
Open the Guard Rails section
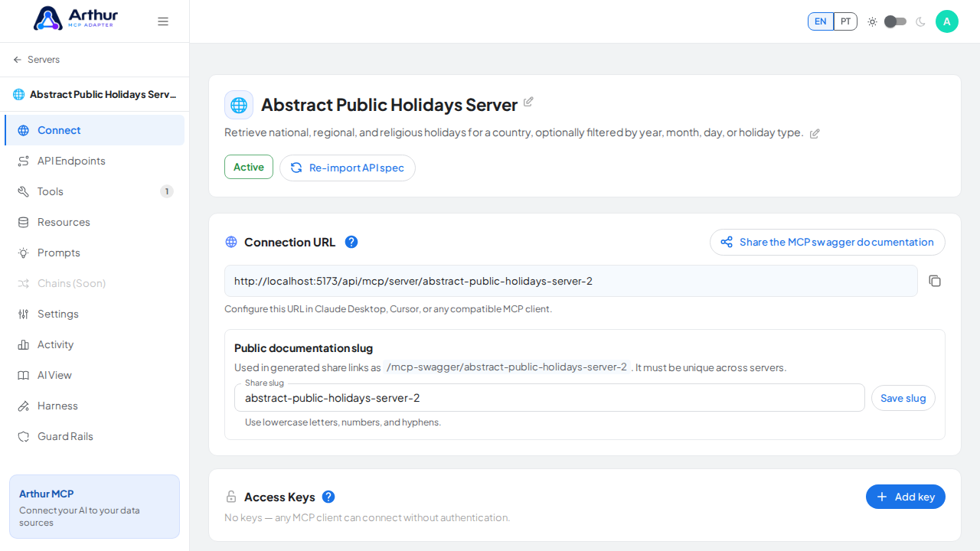tap(94, 436)
